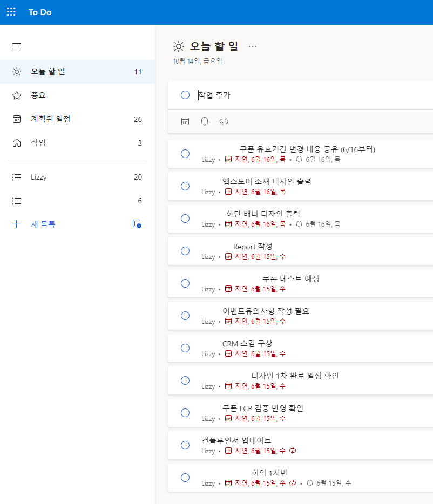Mark 회의 1시반 task as done
Image resolution: width=433 pixels, height=504 pixels.
point(185,478)
